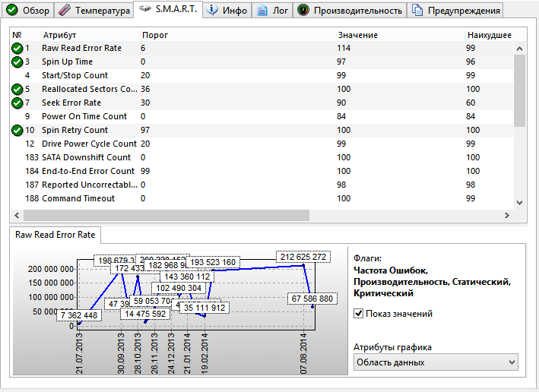The image size is (539, 392).
Task: Sort by the Наихудшее column header
Action: point(496,35)
